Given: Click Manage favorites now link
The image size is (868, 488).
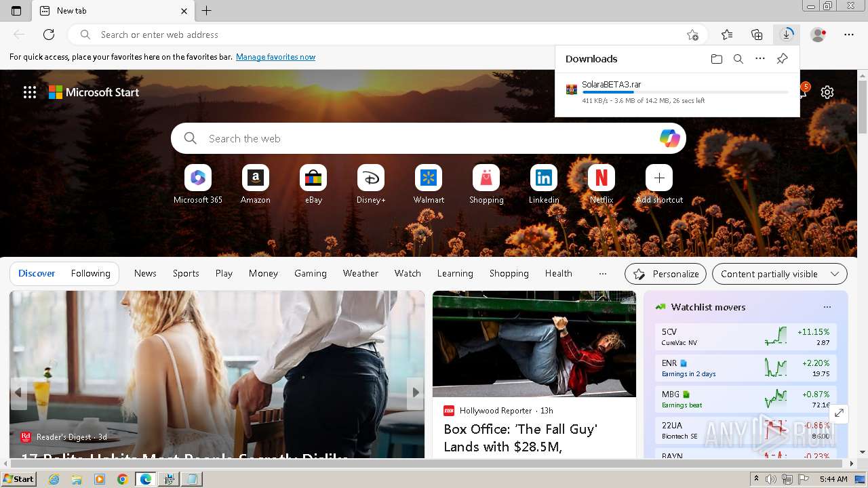Looking at the screenshot, I should click(275, 57).
